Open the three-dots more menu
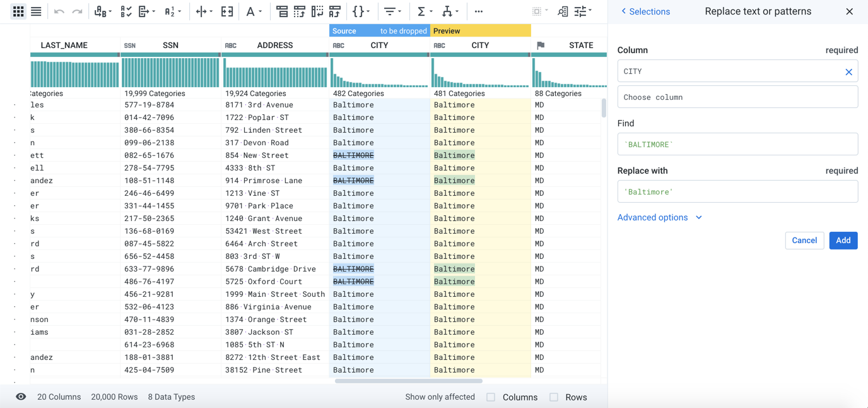Viewport: 868px width, 408px height. (x=479, y=11)
